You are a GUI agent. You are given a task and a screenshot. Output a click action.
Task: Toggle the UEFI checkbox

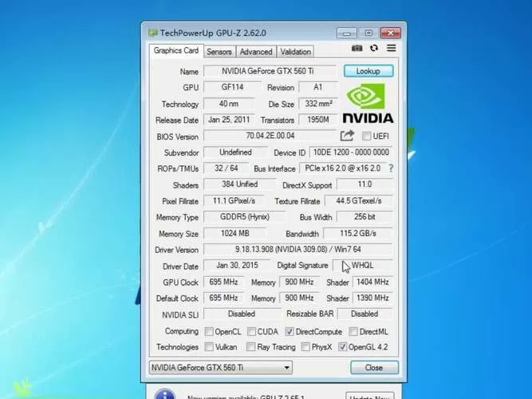click(x=366, y=136)
